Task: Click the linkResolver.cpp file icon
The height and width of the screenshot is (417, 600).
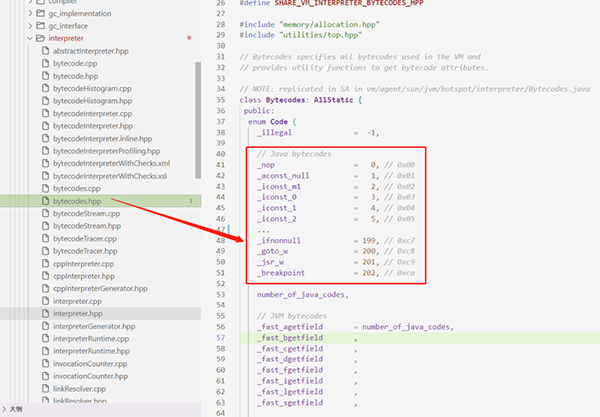Action: click(46, 389)
